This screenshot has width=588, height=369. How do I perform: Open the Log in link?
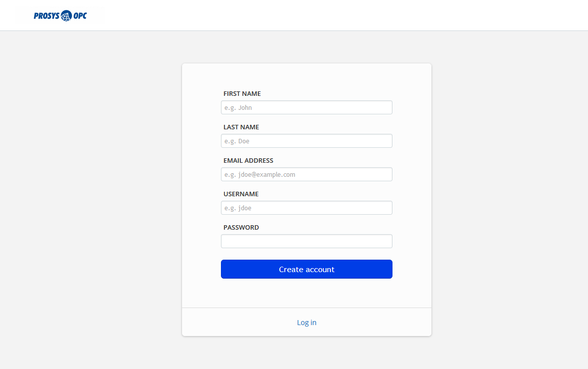click(x=307, y=323)
